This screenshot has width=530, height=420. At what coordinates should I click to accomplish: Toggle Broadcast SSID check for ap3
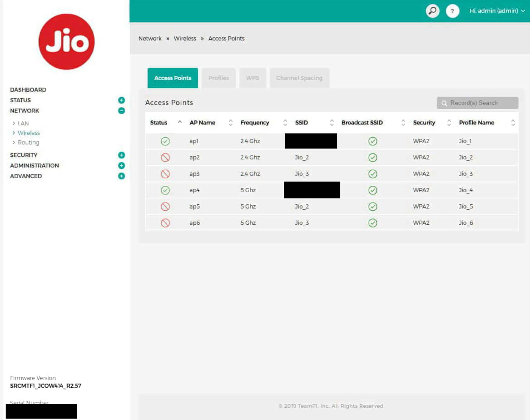[x=373, y=174]
